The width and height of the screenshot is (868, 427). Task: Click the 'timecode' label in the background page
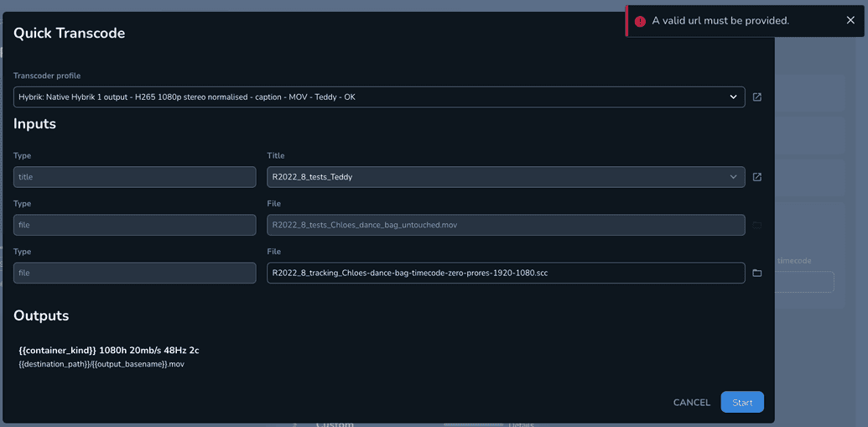click(x=794, y=261)
